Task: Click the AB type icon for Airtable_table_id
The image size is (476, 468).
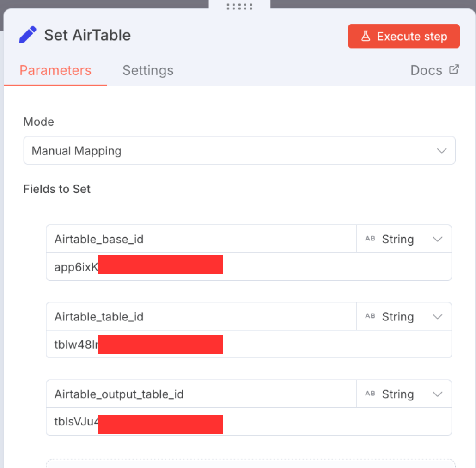Action: (370, 316)
